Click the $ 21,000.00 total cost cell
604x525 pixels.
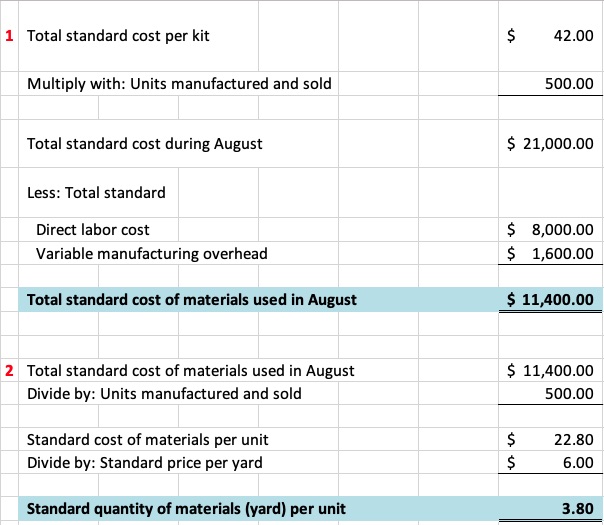(550, 143)
